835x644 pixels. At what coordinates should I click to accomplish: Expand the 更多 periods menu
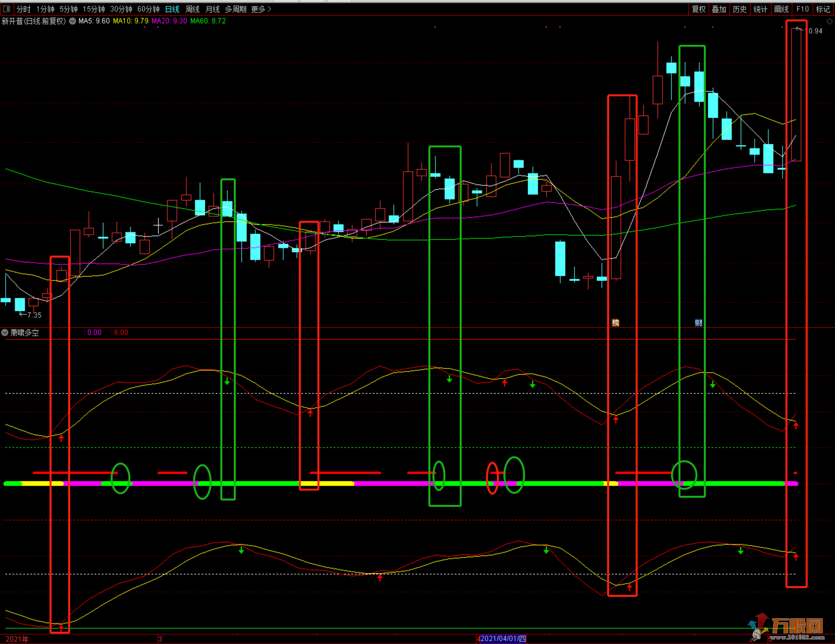pyautogui.click(x=261, y=9)
